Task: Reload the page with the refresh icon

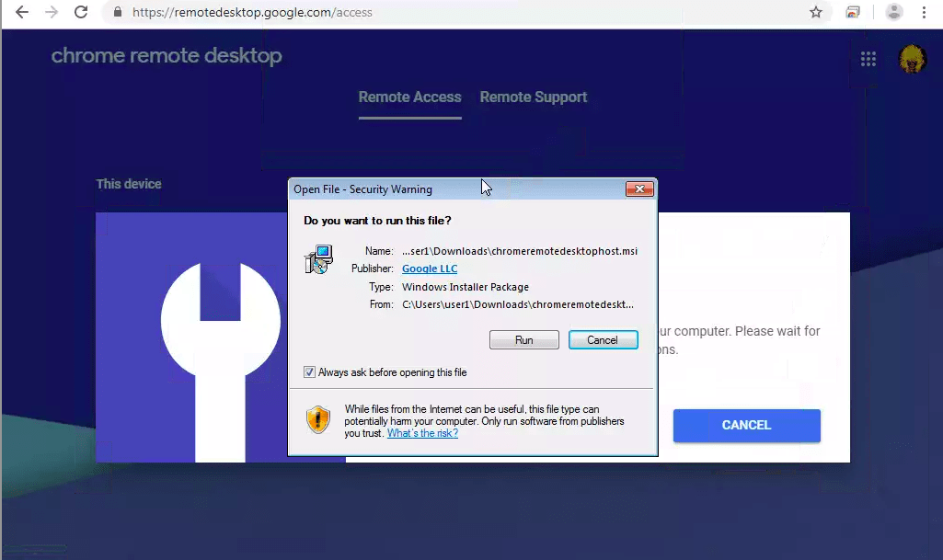Action: [81, 12]
